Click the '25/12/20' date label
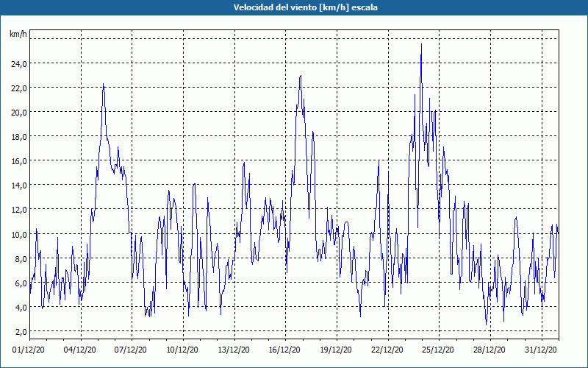The image size is (588, 368). coord(438,350)
